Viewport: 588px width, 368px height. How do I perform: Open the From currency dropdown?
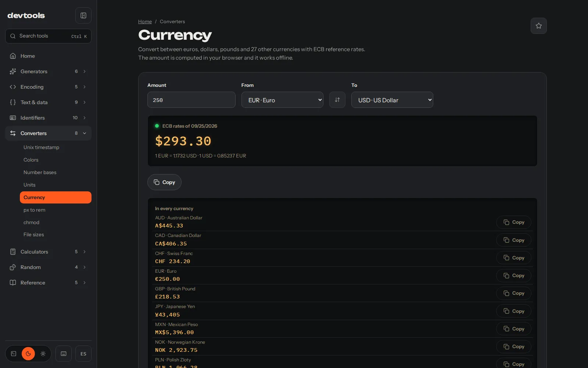pos(282,100)
